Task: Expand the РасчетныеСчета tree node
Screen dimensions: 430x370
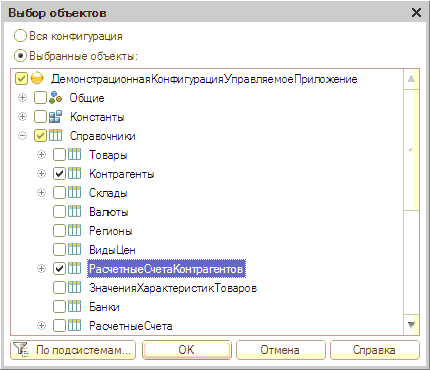Action: pos(41,326)
